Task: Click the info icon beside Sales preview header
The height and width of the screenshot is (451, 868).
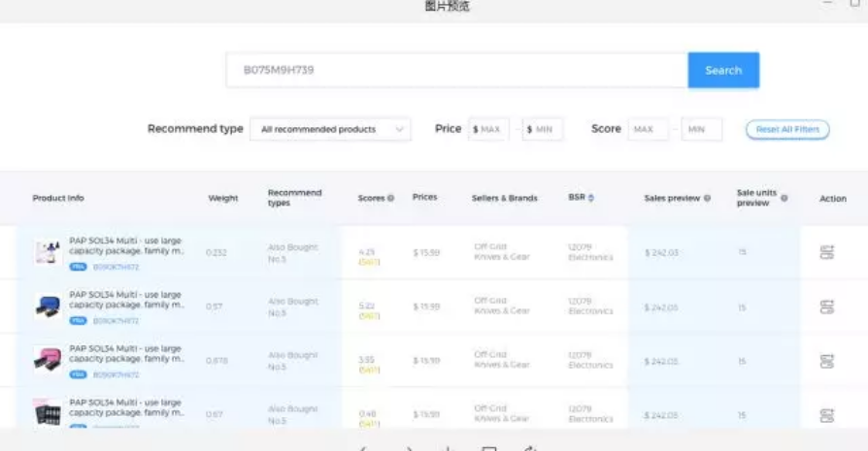Action: (707, 198)
